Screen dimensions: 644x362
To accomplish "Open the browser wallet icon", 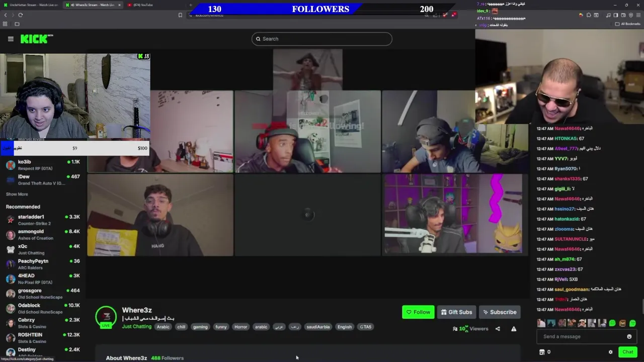I will pos(623,15).
